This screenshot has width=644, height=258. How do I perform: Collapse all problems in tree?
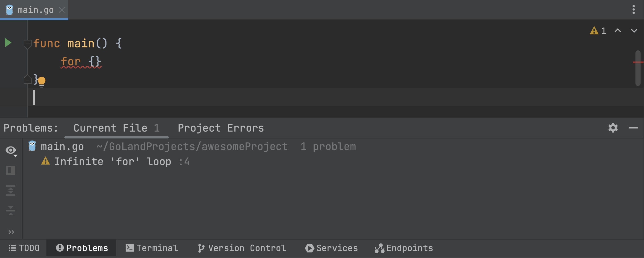pyautogui.click(x=11, y=210)
